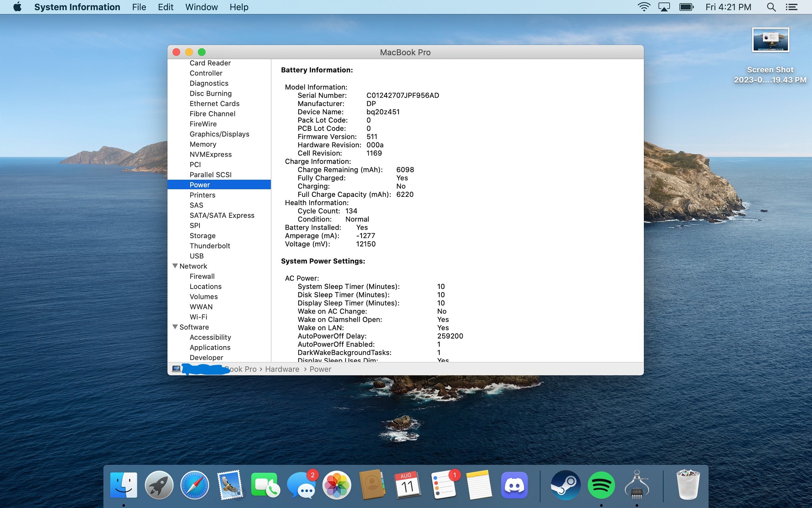Open Discord from the Dock

click(514, 485)
